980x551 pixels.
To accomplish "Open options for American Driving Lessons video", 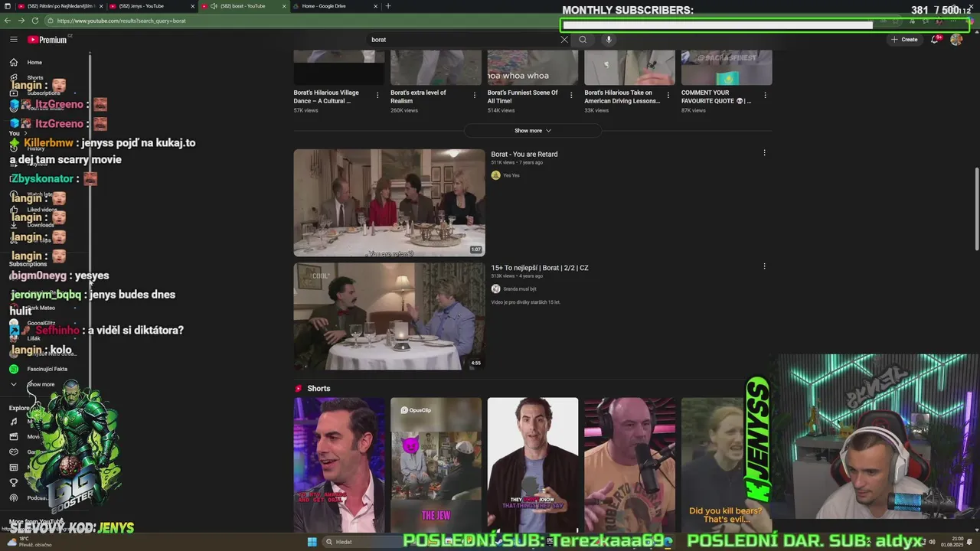I will coord(668,95).
